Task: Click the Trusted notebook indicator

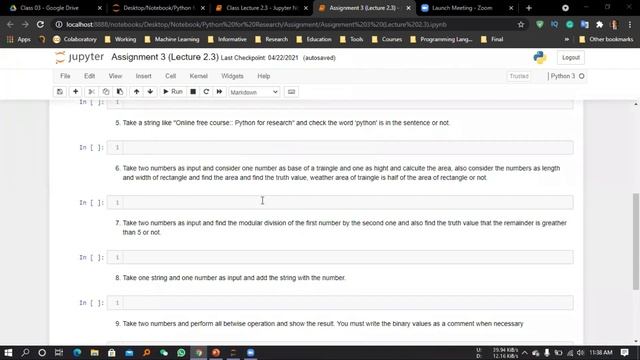Action: coord(519,76)
